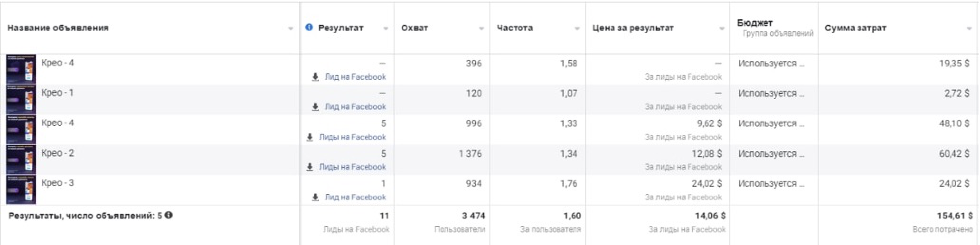
Task: Open Лид на Facebook link in Крео - 1 row
Action: tap(355, 107)
